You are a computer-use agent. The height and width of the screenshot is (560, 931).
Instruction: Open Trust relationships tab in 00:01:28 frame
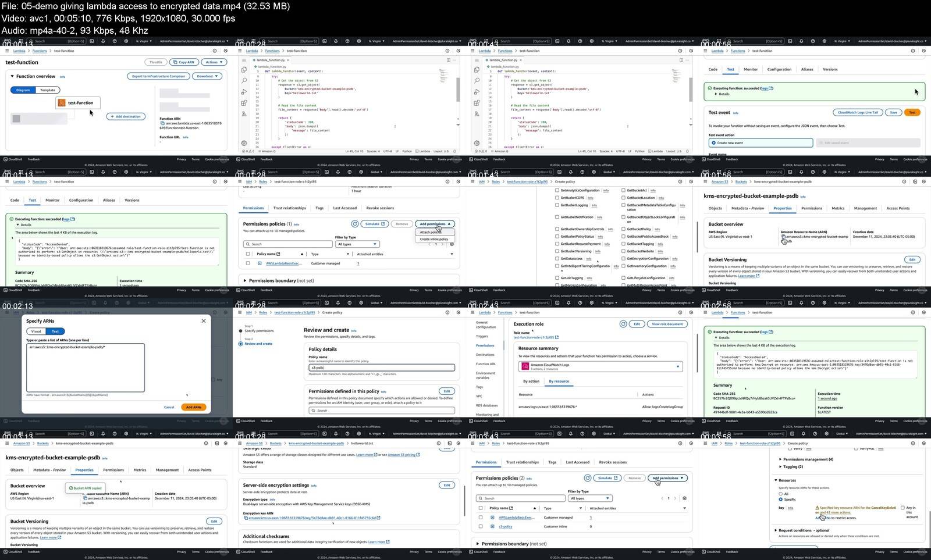click(290, 208)
